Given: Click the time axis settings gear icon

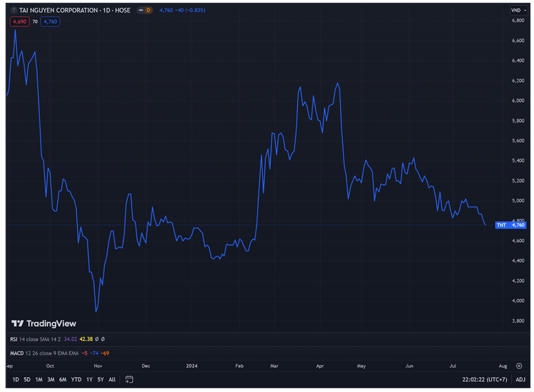Looking at the screenshot, I should coord(519,366).
